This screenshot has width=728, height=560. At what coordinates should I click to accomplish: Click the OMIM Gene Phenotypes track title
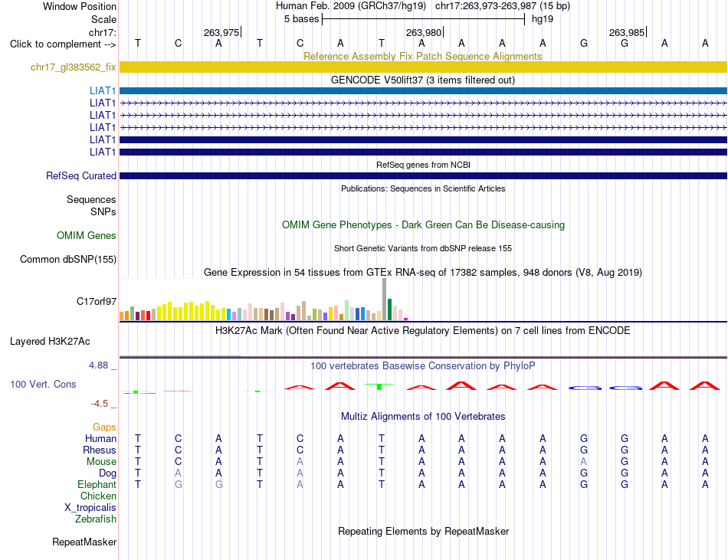click(x=423, y=224)
